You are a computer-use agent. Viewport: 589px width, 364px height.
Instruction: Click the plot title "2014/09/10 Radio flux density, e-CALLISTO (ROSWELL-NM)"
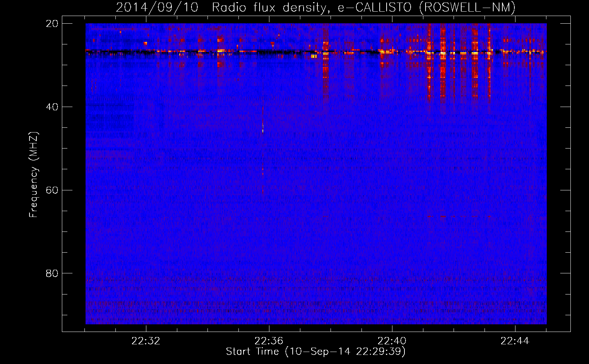[316, 7]
